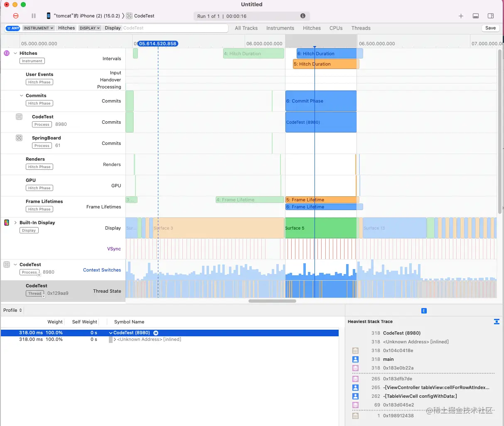504x426 pixels.
Task: Click the Instrument tag under Hitches
Action: point(32,61)
